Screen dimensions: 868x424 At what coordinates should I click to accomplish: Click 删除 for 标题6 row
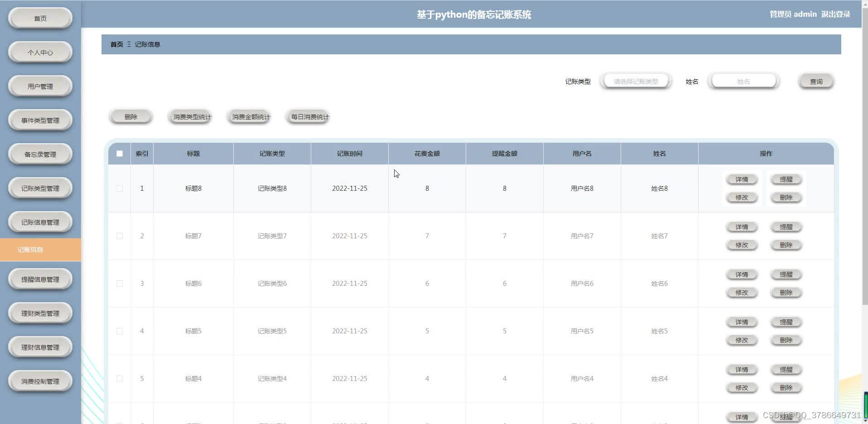click(x=786, y=293)
